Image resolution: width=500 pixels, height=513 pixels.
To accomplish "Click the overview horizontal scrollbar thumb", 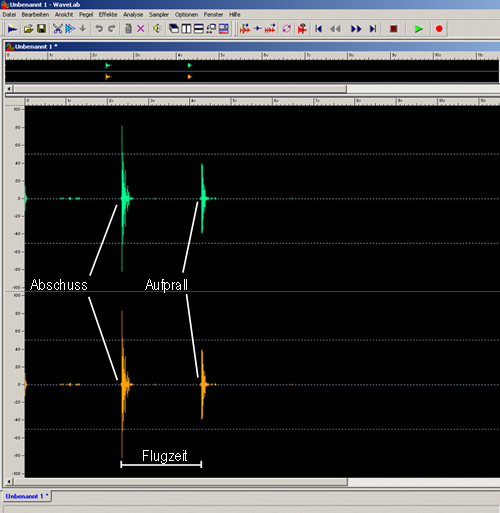I will click(x=180, y=89).
